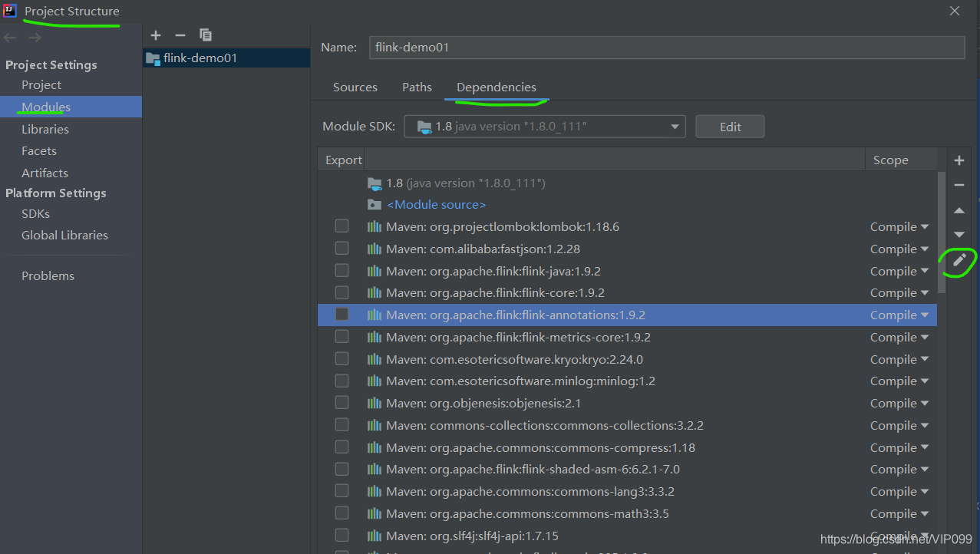
Task: Open Global Libraries in sidebar
Action: 64,235
